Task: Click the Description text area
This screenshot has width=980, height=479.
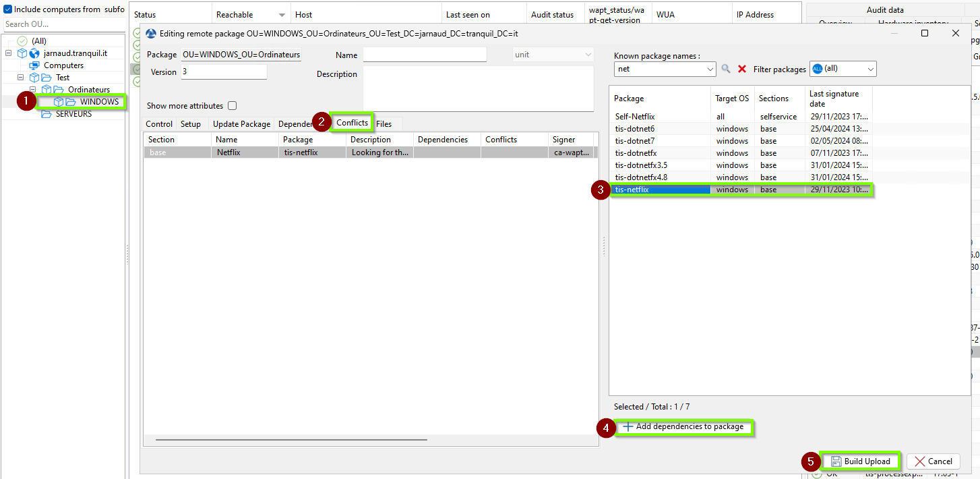Action: pyautogui.click(x=479, y=88)
